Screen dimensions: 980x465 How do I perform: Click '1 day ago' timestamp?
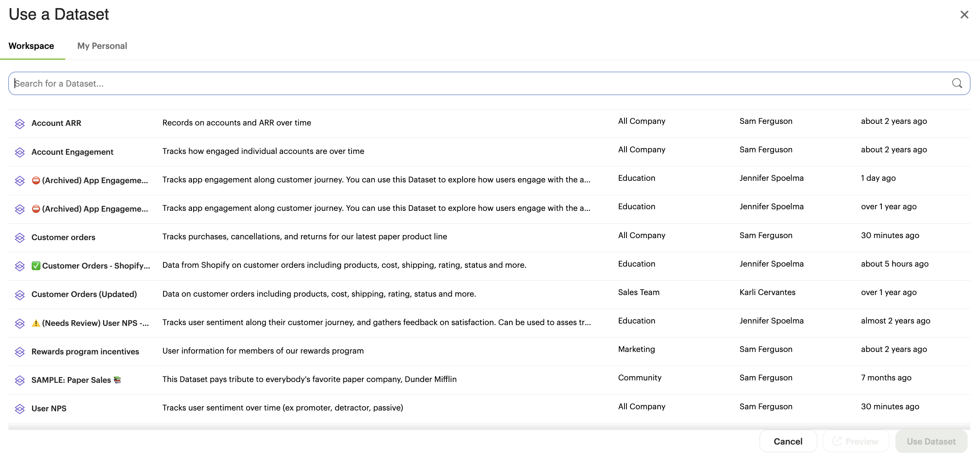pyautogui.click(x=878, y=178)
